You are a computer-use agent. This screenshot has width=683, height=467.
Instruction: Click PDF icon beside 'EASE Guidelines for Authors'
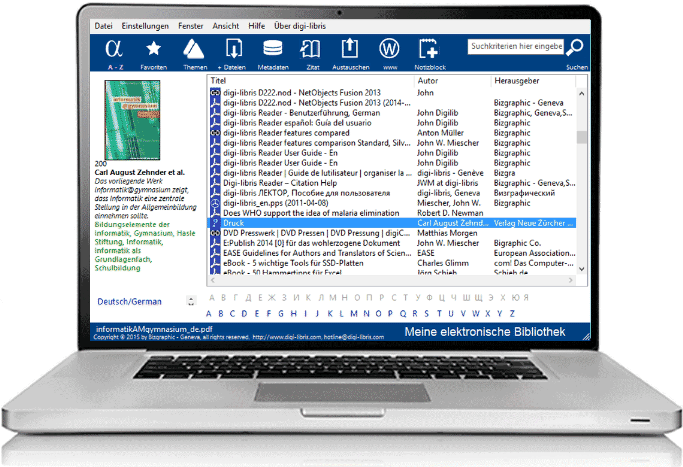(x=215, y=253)
